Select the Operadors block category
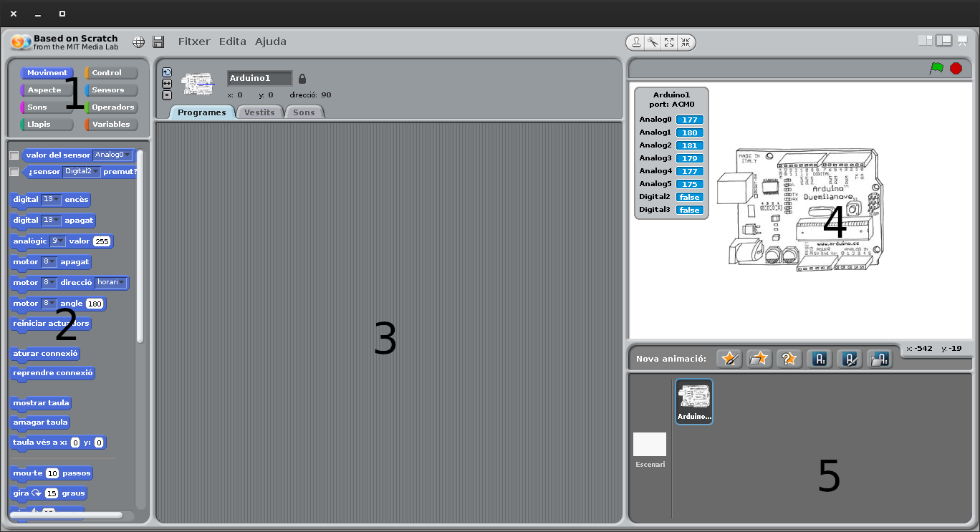The height and width of the screenshot is (532, 980). (x=111, y=107)
